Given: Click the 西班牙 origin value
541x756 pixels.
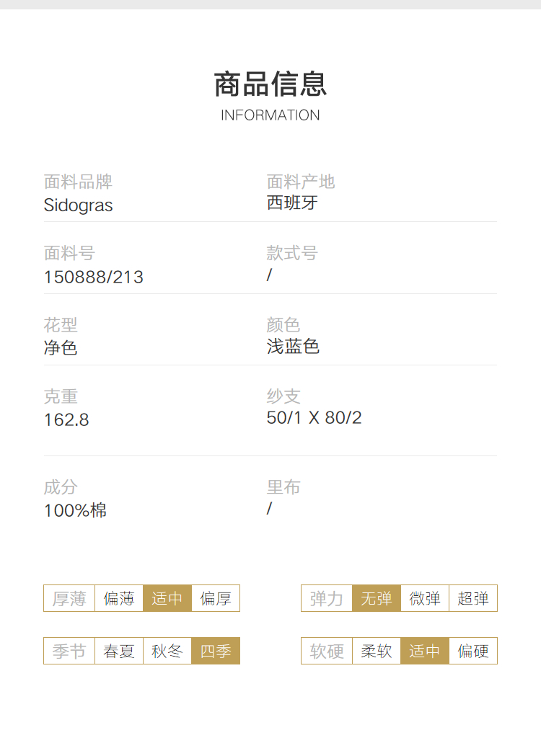Looking at the screenshot, I should click(292, 203).
